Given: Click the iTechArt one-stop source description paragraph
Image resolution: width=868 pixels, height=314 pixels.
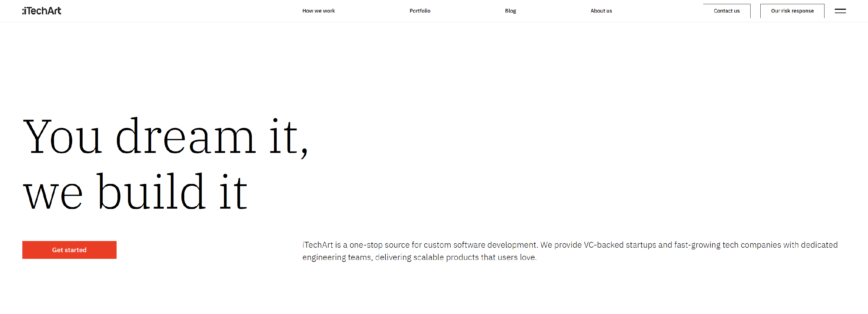Looking at the screenshot, I should 570,251.
